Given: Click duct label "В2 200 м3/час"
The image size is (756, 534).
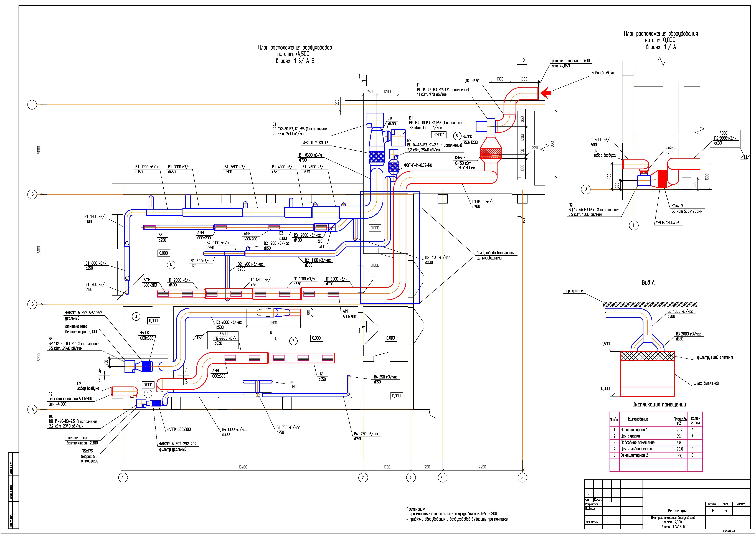Looking at the screenshot, I should (276, 243).
